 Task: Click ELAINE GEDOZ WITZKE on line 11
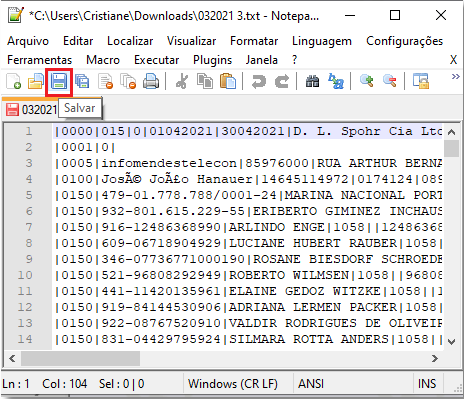305,291
